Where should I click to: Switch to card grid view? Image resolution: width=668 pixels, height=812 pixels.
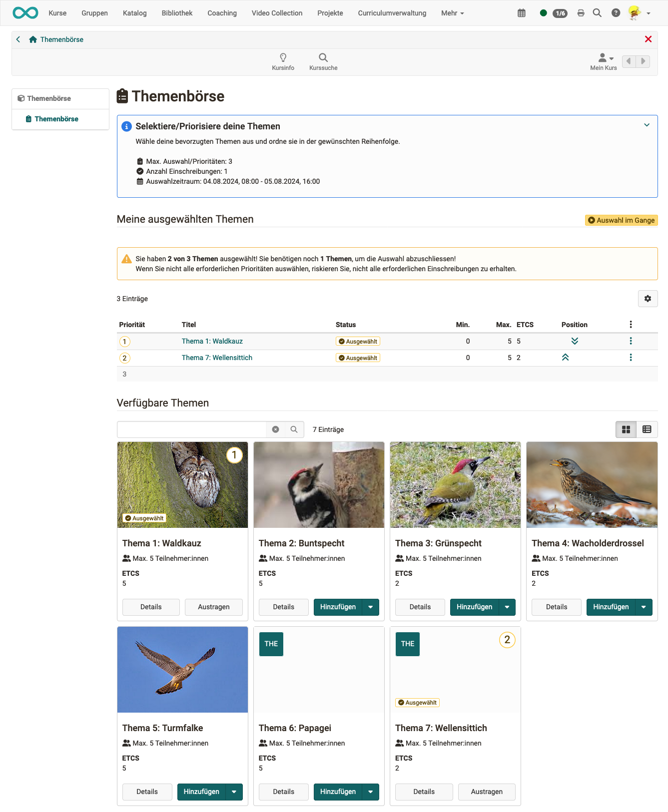tap(626, 429)
